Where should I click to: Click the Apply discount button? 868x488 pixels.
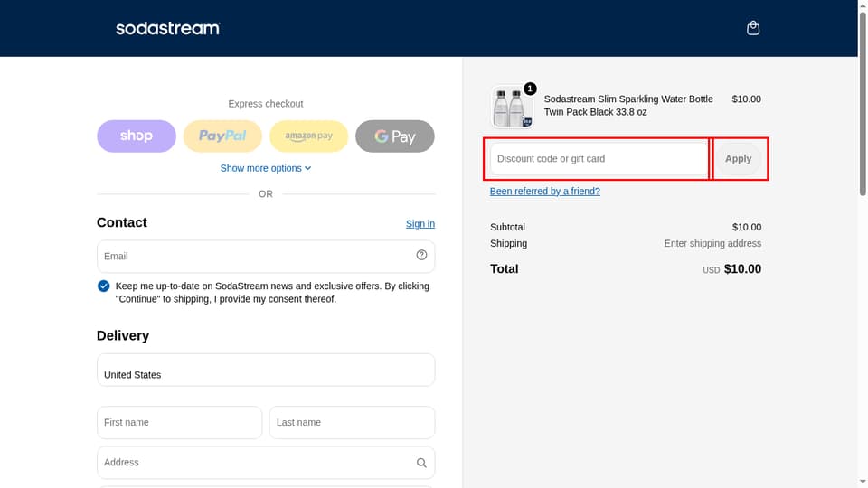coord(738,159)
